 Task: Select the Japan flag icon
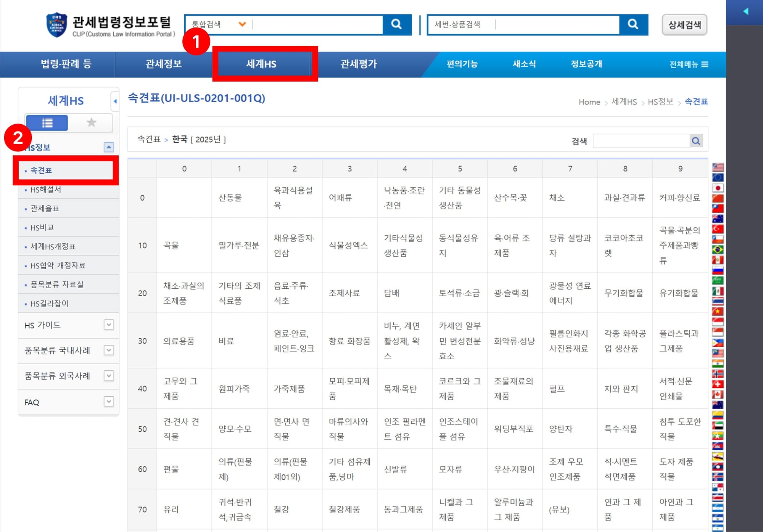[718, 188]
